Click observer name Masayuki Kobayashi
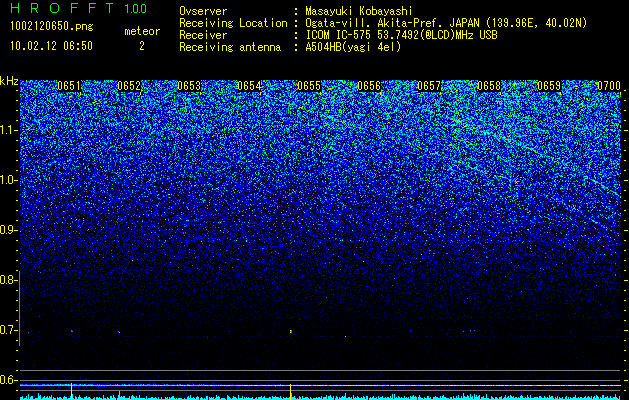The width and height of the screenshot is (629, 400). [x=359, y=11]
